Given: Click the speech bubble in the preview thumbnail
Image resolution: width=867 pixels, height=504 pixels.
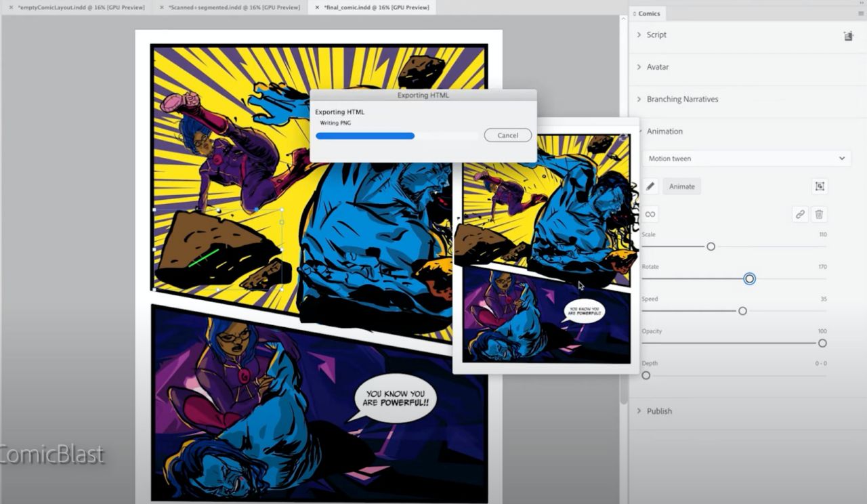Looking at the screenshot, I should click(583, 311).
